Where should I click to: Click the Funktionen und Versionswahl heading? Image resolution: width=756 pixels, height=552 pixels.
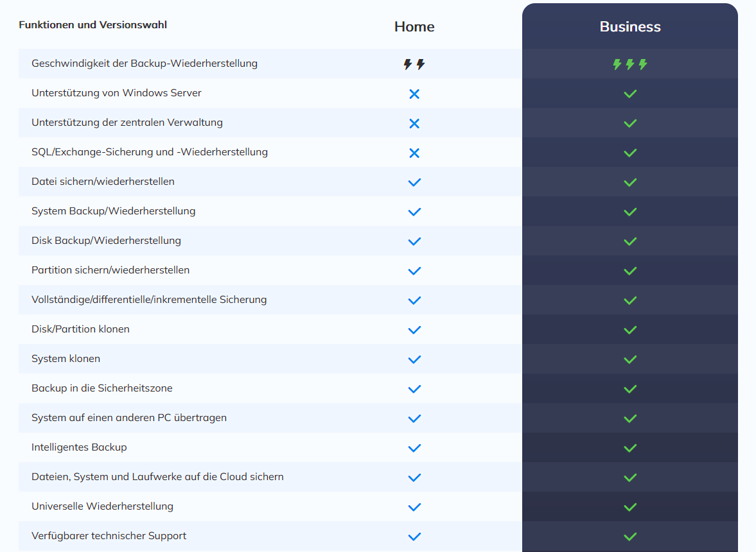tap(93, 25)
